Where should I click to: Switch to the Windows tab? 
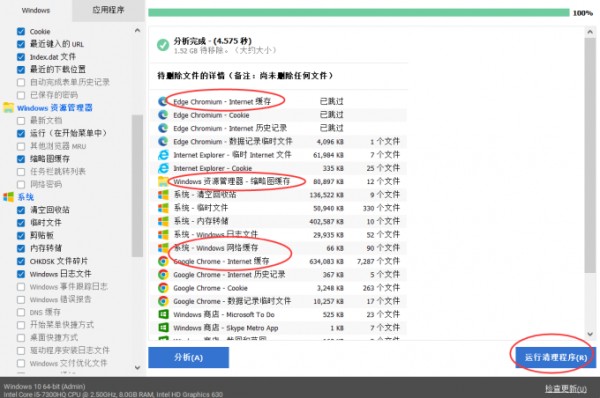[36, 10]
